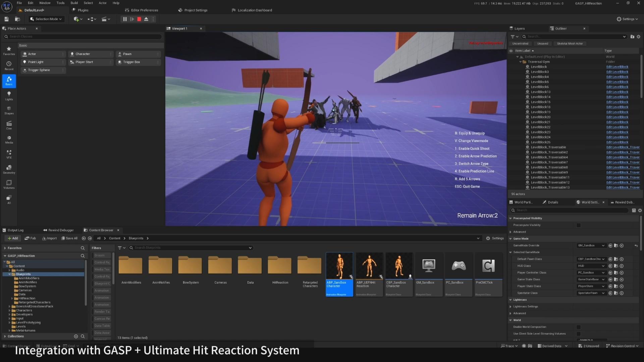Toggle Use Client Side Level Streaming Volumes

coord(579,334)
